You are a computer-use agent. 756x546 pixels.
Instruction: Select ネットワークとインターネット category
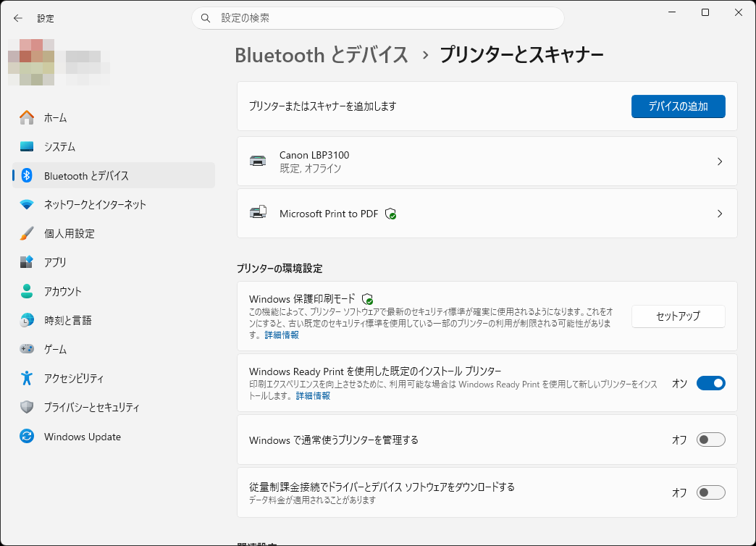113,204
